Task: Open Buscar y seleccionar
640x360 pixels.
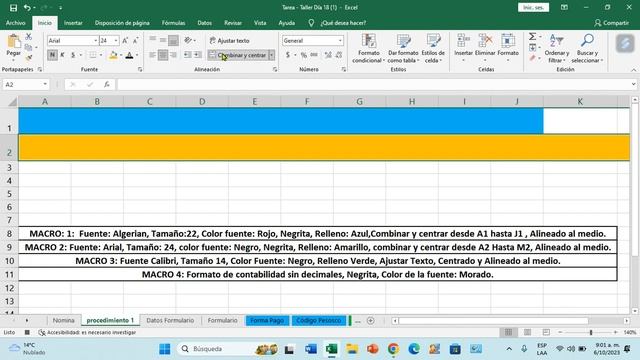Action: (x=587, y=49)
